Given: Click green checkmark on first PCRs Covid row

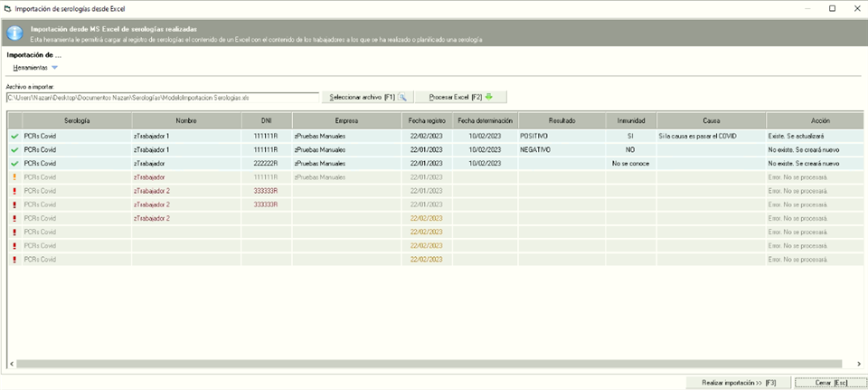Looking at the screenshot, I should (x=14, y=136).
